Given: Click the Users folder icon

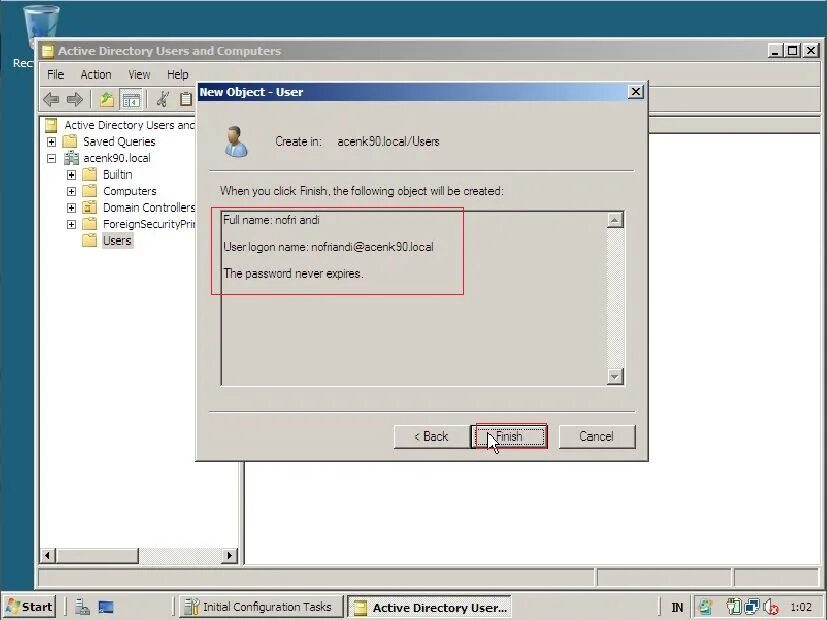Looking at the screenshot, I should point(90,240).
